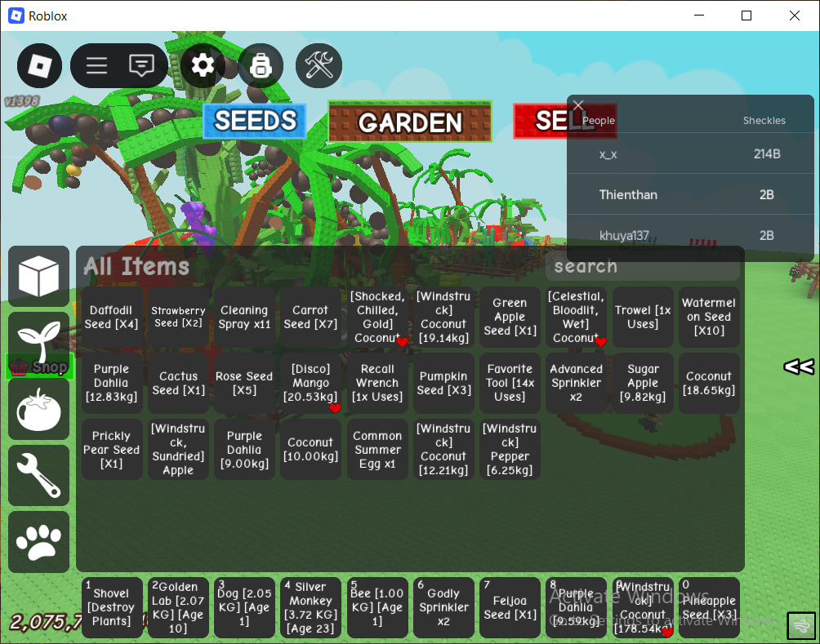This screenshot has height=644, width=820.
Task: Go to GARDEN teleport button
Action: (x=410, y=122)
